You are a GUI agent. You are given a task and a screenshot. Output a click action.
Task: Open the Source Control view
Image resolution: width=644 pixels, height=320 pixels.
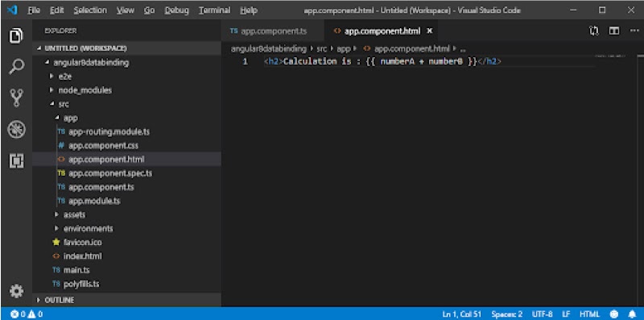(16, 98)
